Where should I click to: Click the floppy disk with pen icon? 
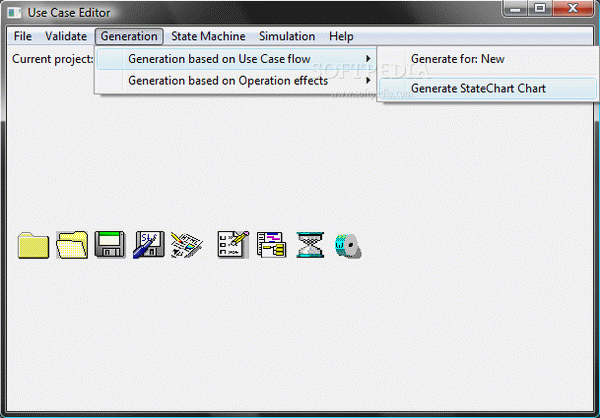click(149, 244)
